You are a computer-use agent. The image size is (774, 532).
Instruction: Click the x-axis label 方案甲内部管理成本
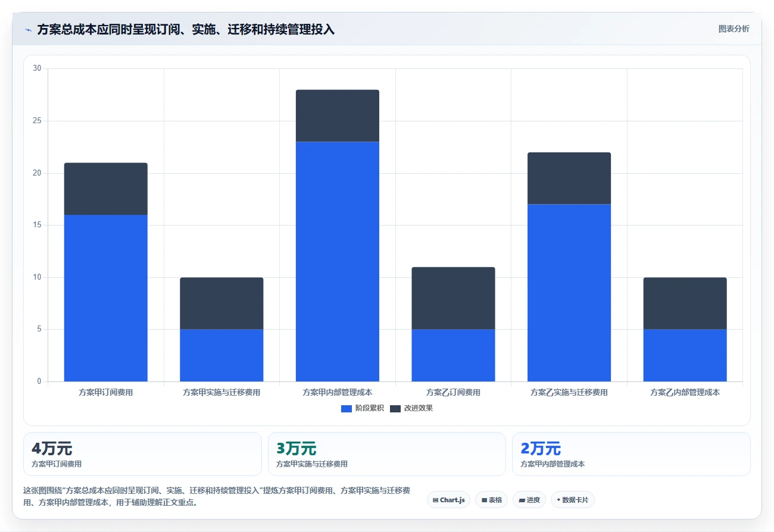pyautogui.click(x=338, y=393)
